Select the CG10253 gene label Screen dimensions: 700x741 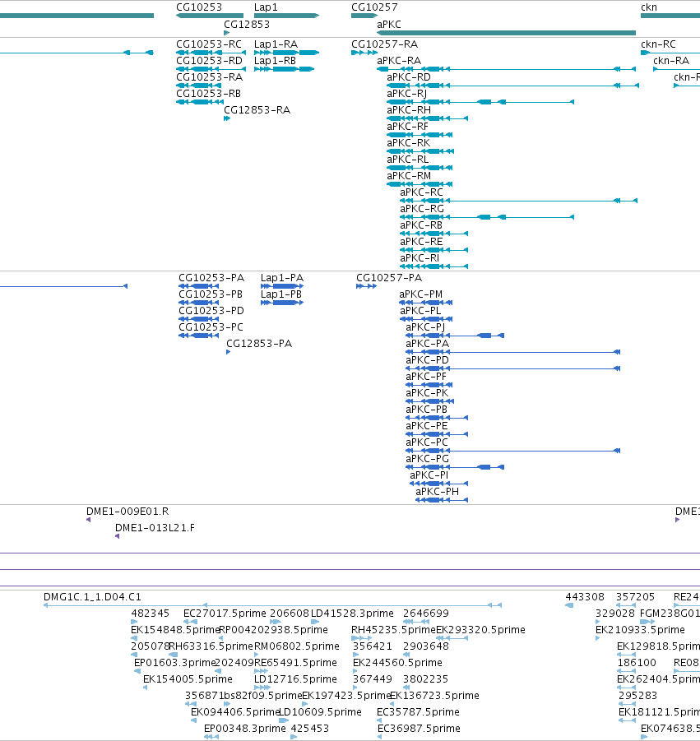pyautogui.click(x=198, y=7)
